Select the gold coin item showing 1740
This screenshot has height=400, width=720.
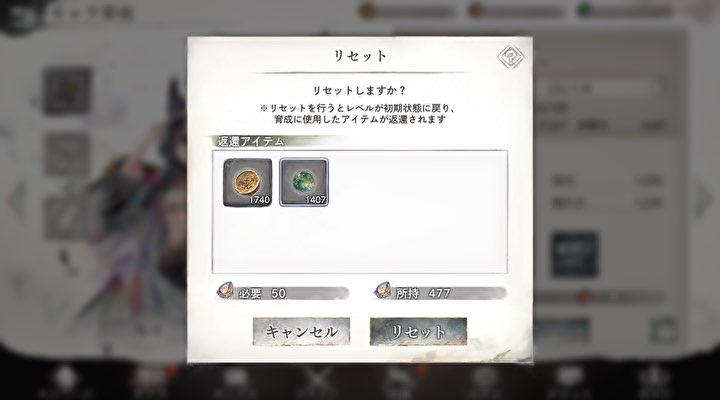(x=248, y=182)
